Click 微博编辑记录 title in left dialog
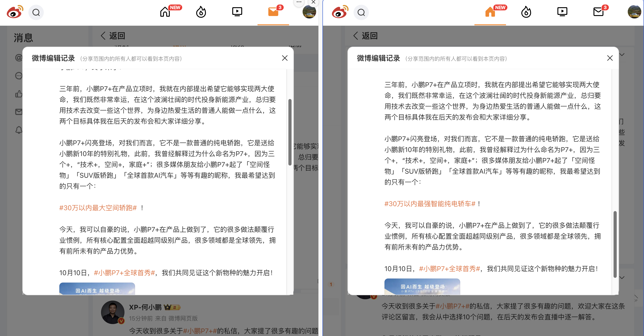This screenshot has height=336, width=644. (x=53, y=58)
